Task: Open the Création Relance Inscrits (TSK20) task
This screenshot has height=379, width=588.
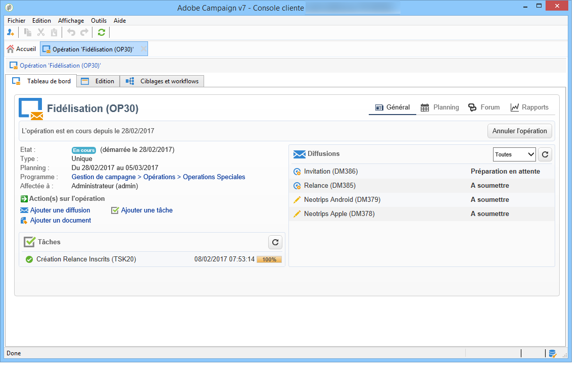Action: [86, 259]
